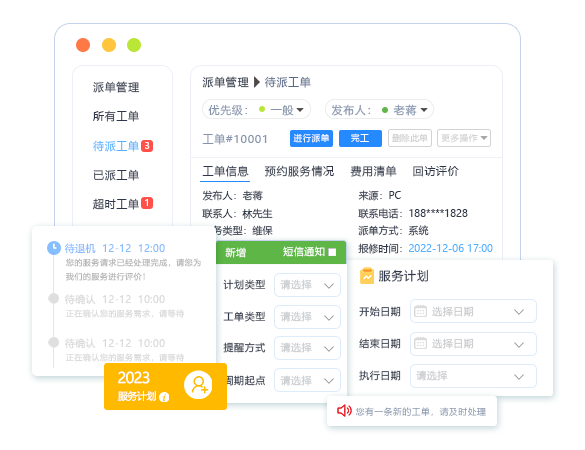The image size is (585, 450).
Task: Click the 联系人 林先生 text
Action: coord(237,213)
